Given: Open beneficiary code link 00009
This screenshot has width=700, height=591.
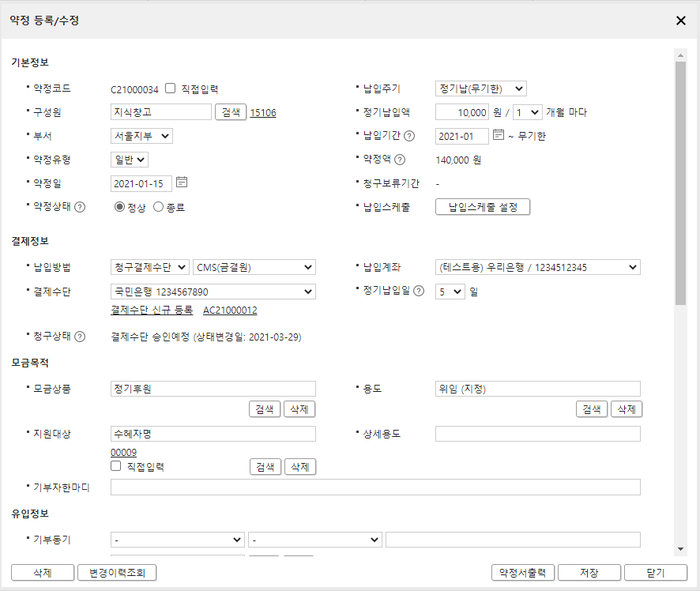Looking at the screenshot, I should [x=124, y=453].
